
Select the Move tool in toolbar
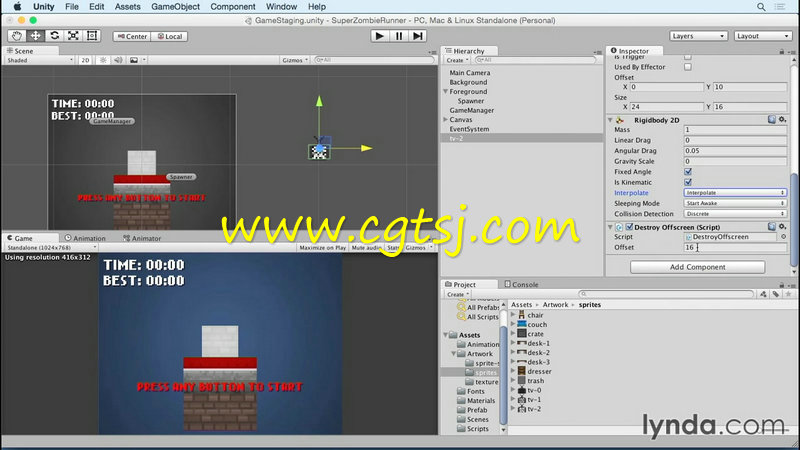[36, 36]
